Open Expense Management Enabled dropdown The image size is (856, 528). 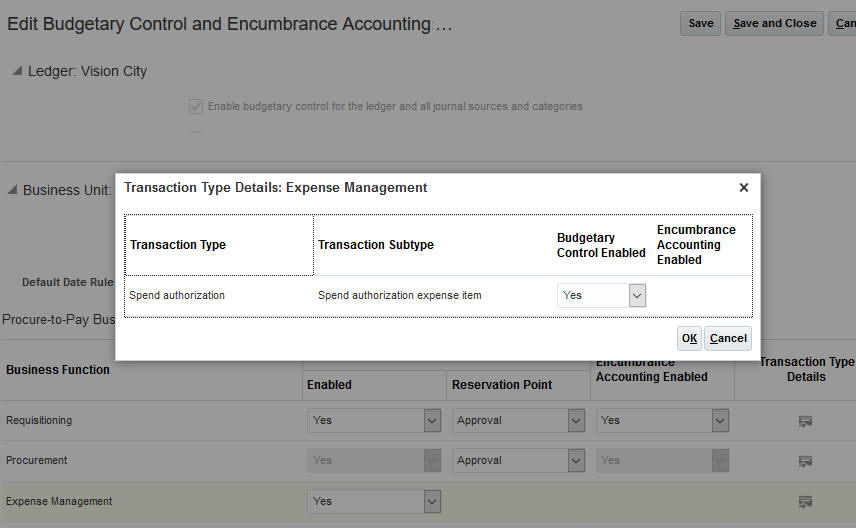coord(432,501)
